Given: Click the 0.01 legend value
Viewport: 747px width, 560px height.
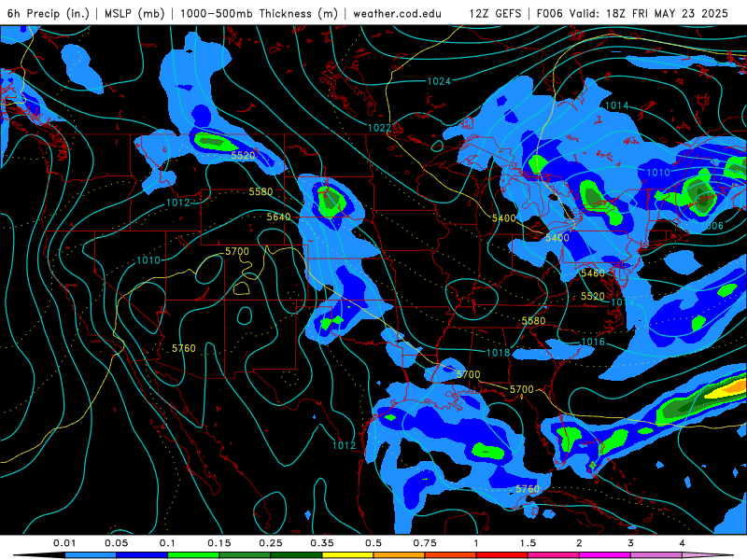Looking at the screenshot, I should pos(64,543).
